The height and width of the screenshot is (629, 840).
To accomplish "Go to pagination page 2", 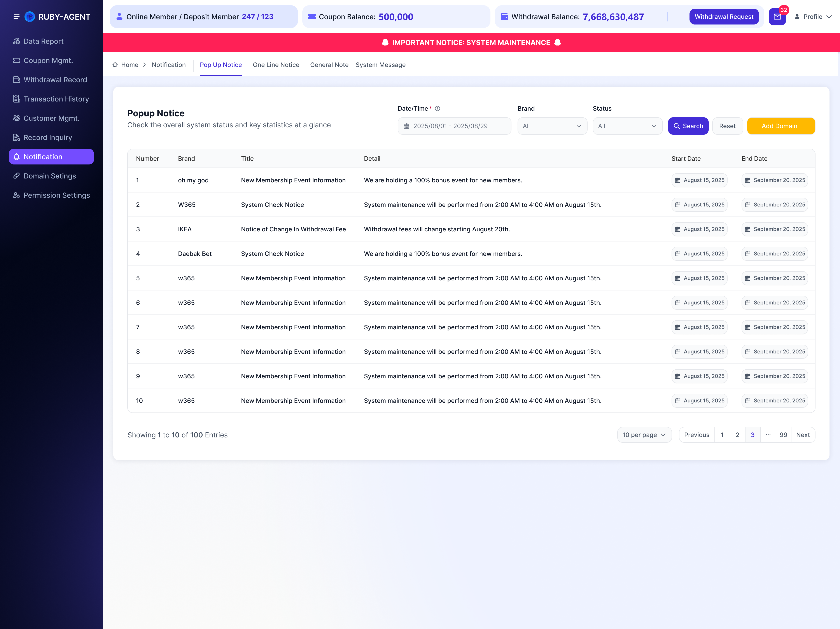I will click(x=737, y=435).
